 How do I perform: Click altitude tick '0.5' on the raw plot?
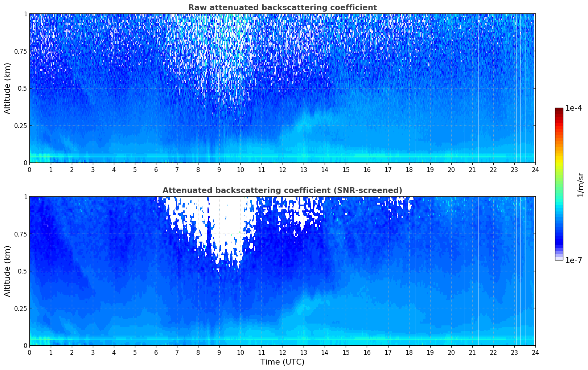22,88
